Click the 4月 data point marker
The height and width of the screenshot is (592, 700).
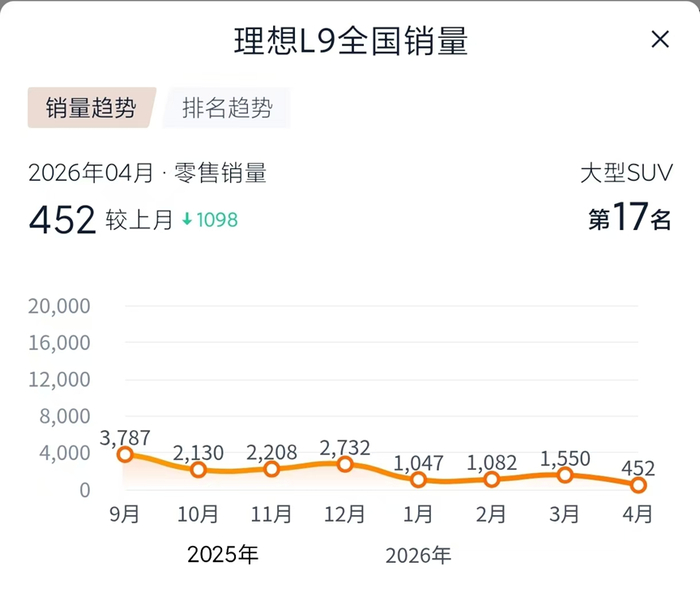pyautogui.click(x=638, y=485)
